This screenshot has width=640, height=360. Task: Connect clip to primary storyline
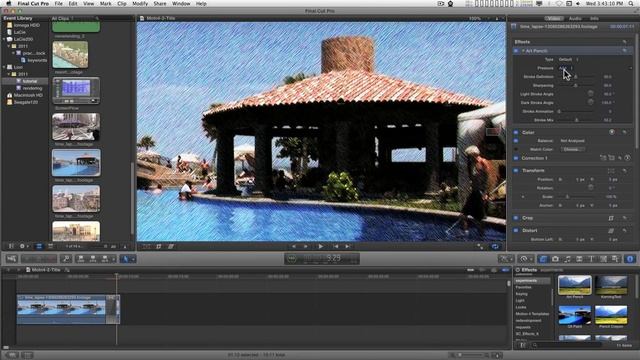[81, 259]
